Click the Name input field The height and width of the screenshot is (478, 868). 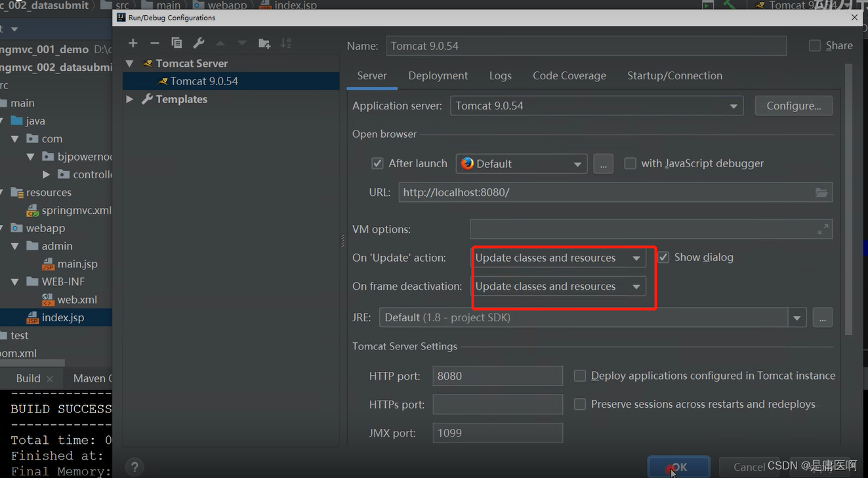586,46
